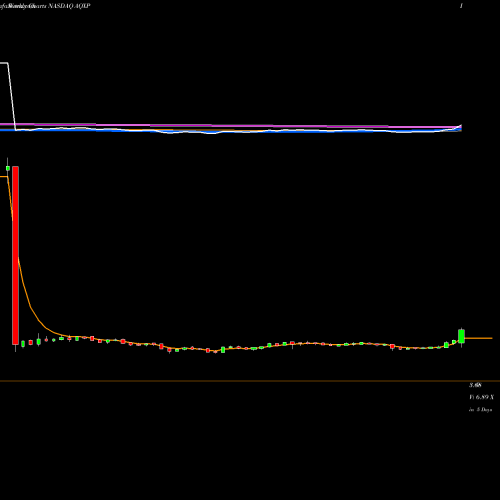500x500 pixels.
Task: Click the tall red candlestick at chart start
Action: click(15, 255)
